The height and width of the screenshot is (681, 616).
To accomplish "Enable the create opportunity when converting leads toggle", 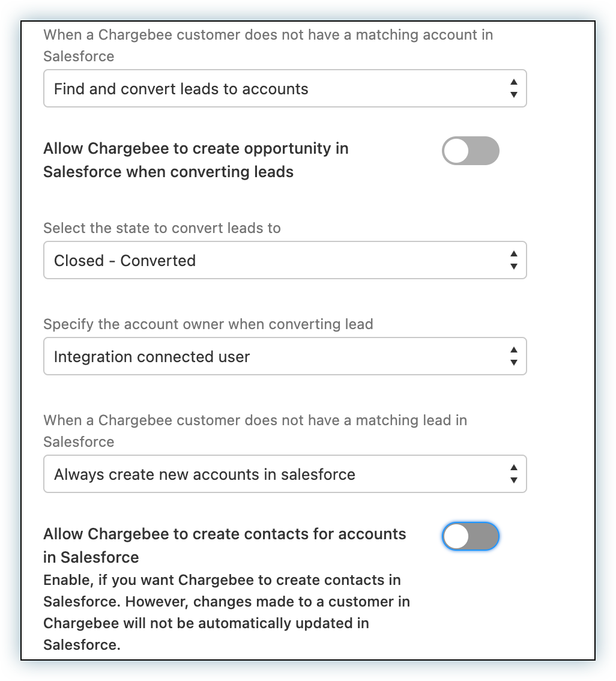I will 471,151.
